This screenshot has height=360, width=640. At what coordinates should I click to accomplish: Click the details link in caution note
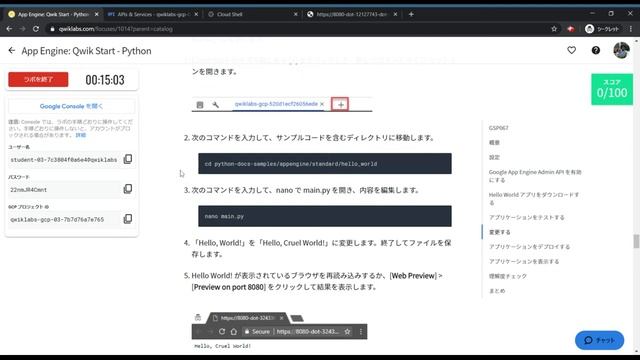point(80,135)
